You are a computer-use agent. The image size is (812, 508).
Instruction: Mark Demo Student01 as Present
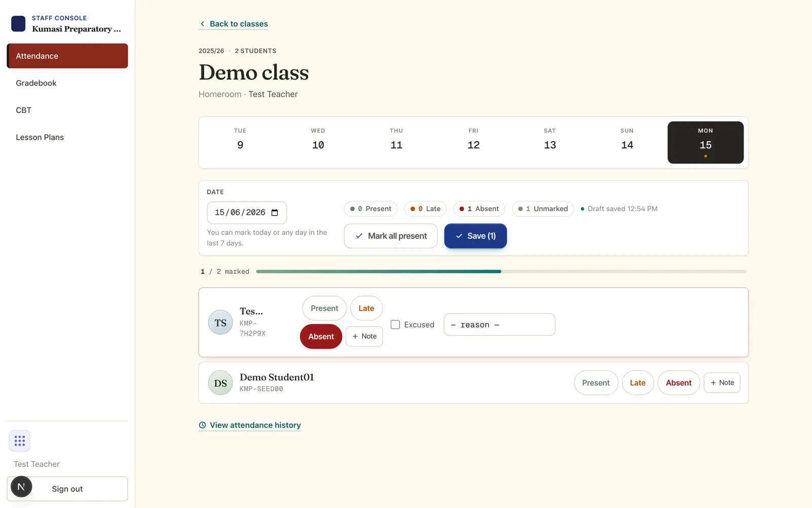(596, 383)
